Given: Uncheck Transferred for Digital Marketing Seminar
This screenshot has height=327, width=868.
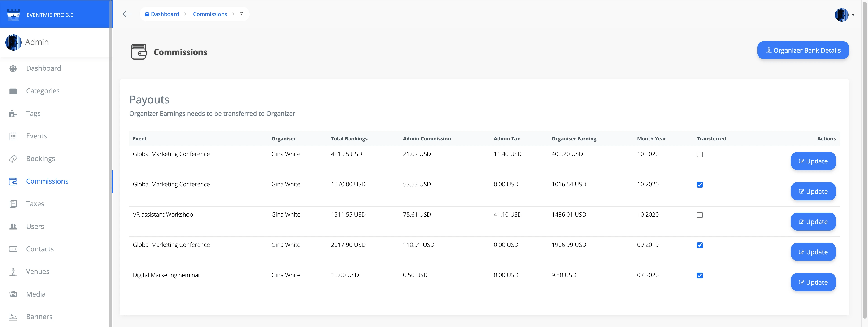Looking at the screenshot, I should click(700, 276).
